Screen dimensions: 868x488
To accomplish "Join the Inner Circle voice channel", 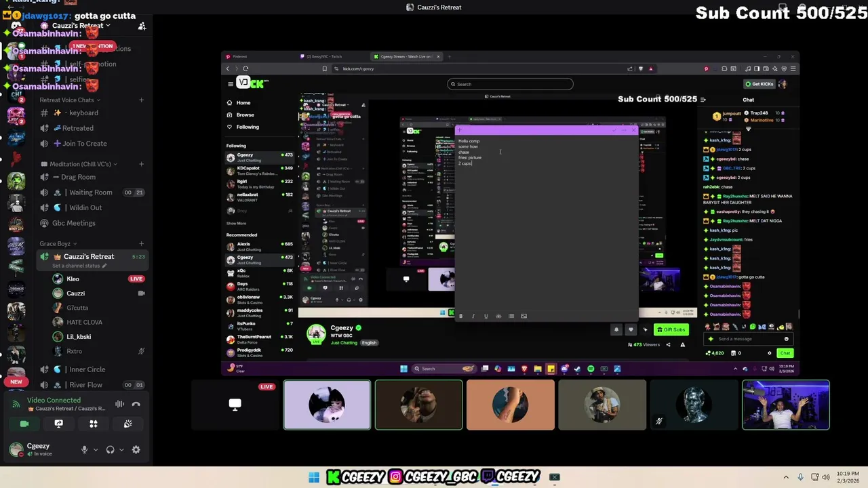I will [x=92, y=369].
